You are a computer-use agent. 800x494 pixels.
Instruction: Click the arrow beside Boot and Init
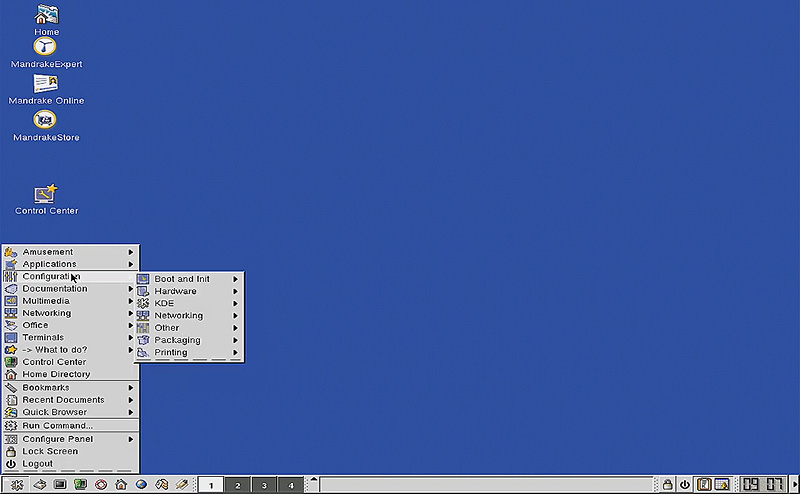tap(235, 279)
